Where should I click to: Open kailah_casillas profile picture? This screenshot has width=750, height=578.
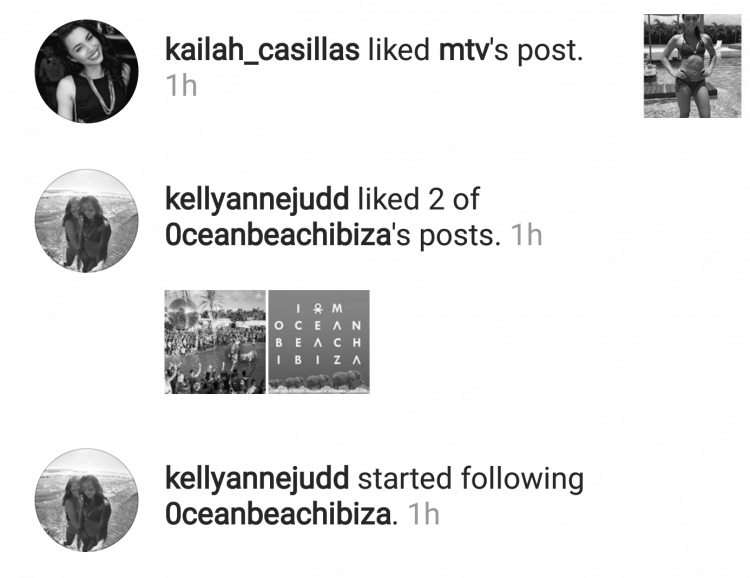[87, 71]
